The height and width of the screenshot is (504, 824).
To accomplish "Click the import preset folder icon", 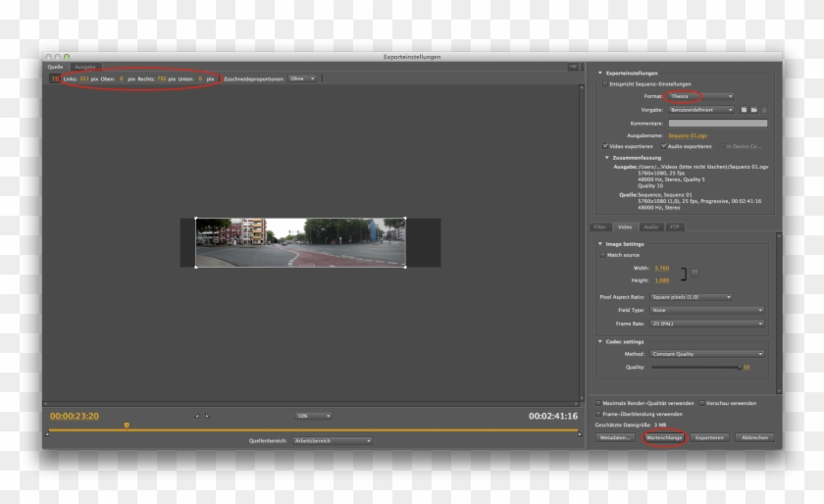I will [754, 110].
